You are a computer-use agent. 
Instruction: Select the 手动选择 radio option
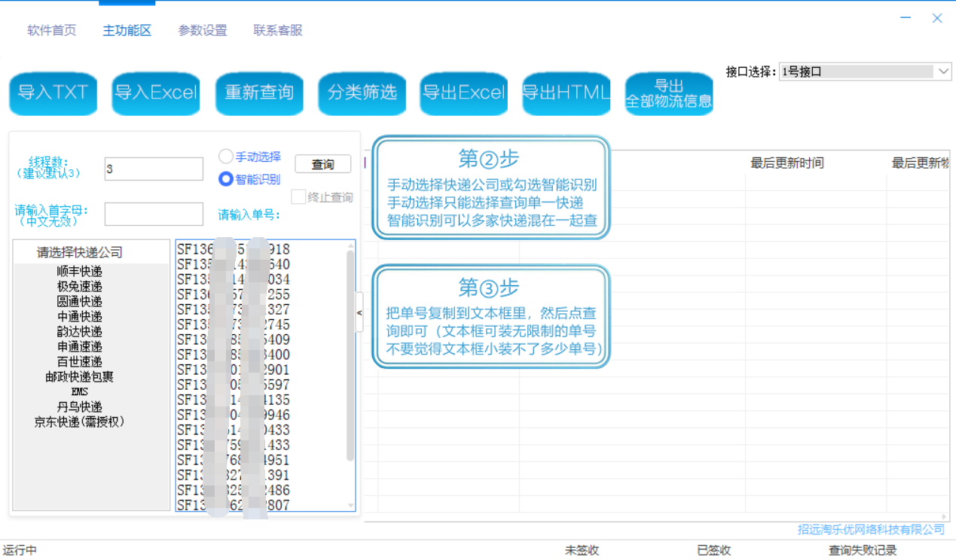click(226, 157)
